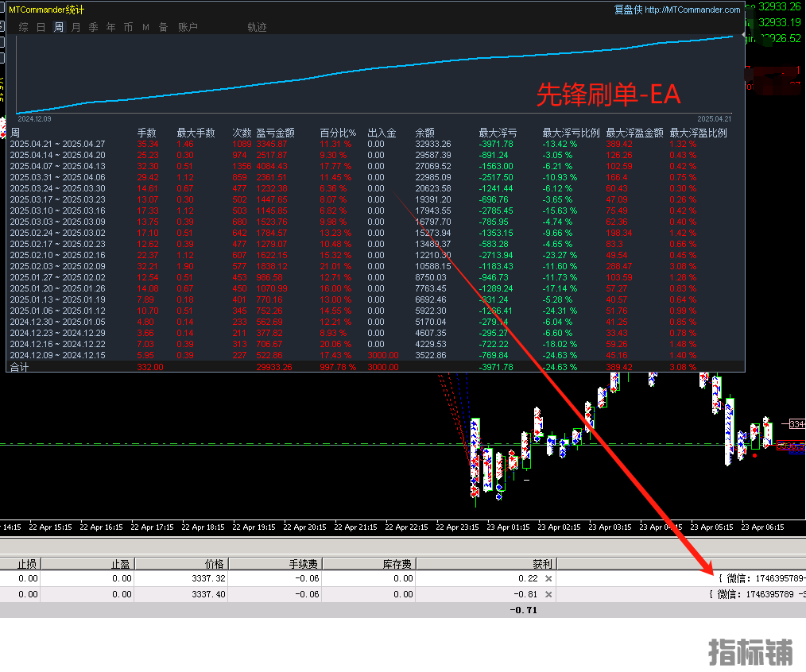Viewport: 806px width, 672px height.
Task: Close the order with -0.81 profit
Action: [x=548, y=594]
